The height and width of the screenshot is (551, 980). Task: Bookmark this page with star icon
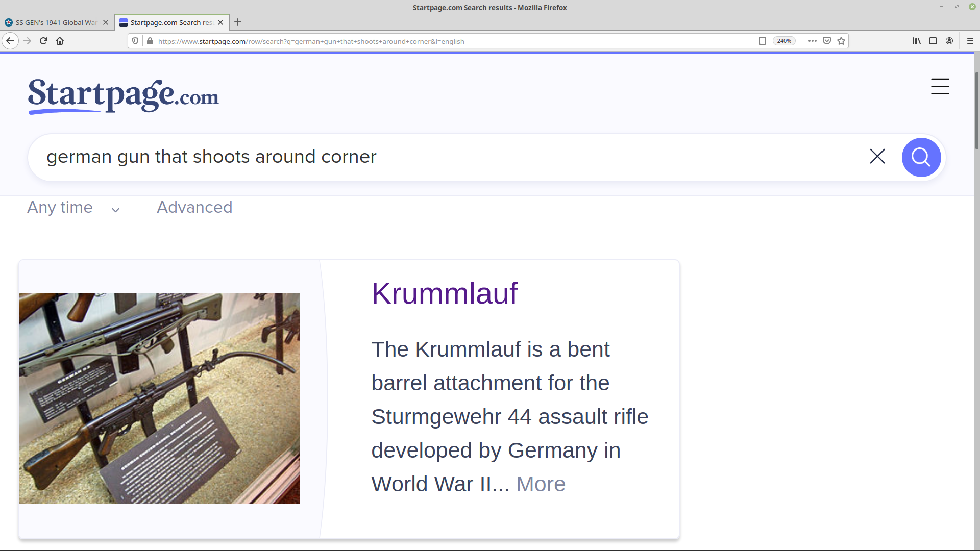(x=841, y=41)
